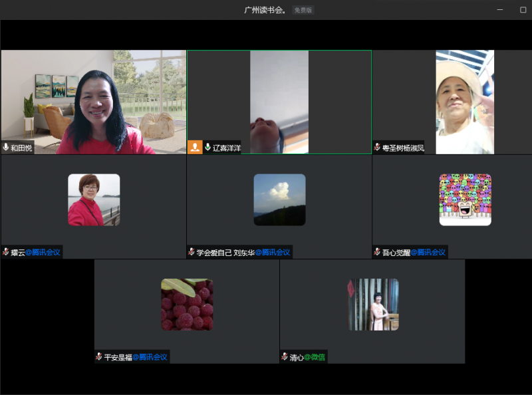Click the red bayberry avatar of 平安是福
The width and height of the screenshot is (532, 395).
pos(187,305)
